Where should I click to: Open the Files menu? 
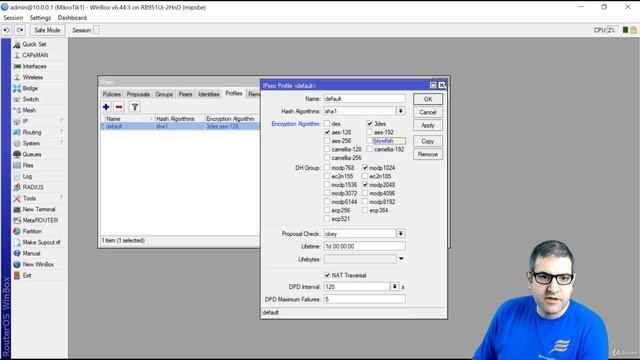click(x=28, y=165)
